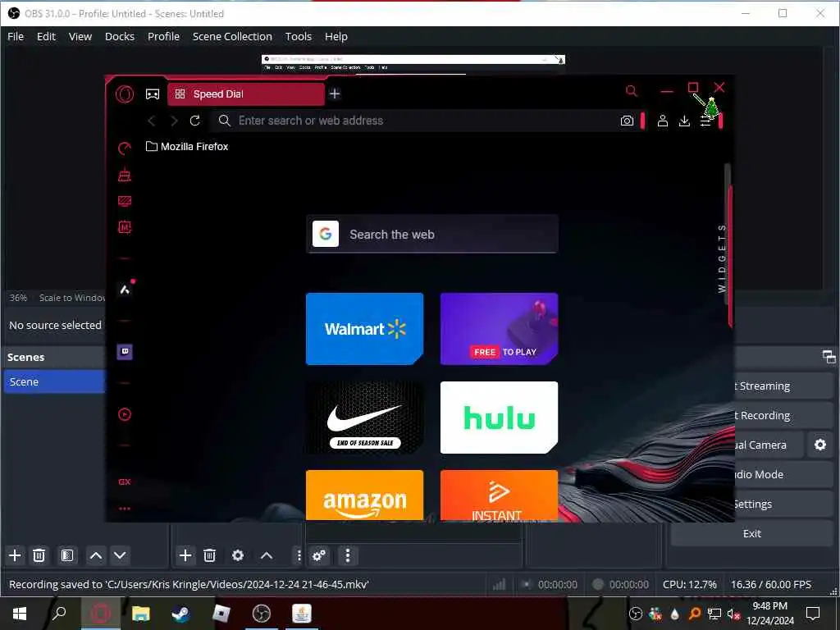Open Steam from the taskbar
This screenshot has height=630, width=840.
[x=180, y=614]
